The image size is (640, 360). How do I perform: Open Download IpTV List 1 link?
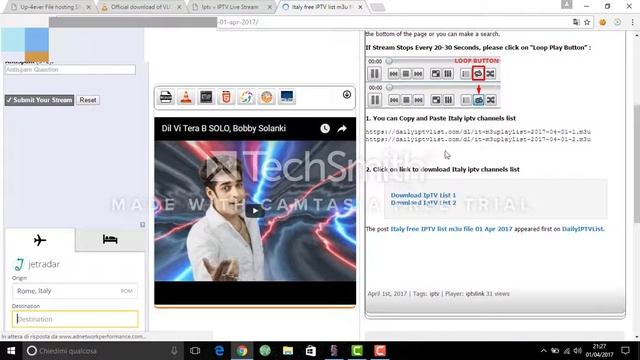tap(423, 195)
